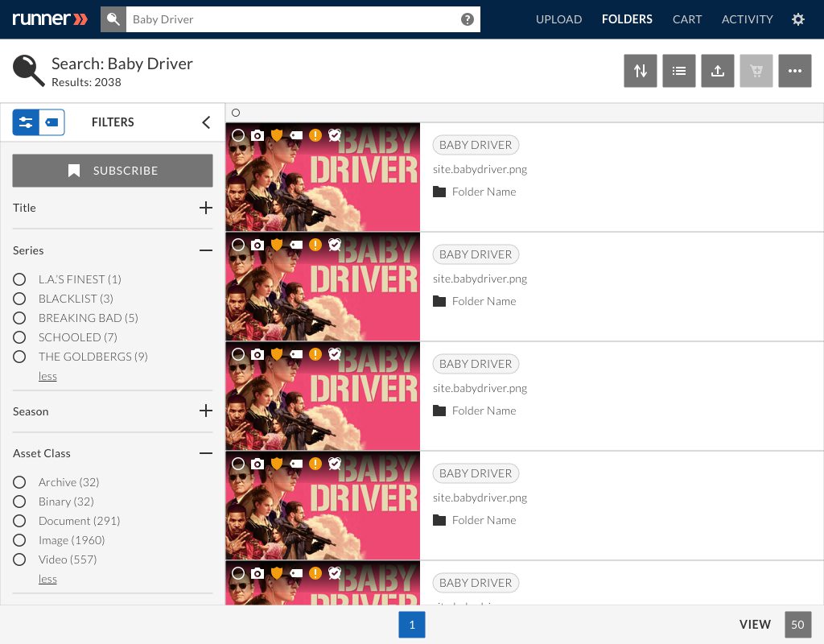Select the filter sliders icon tab
The height and width of the screenshot is (644, 824).
pos(26,122)
